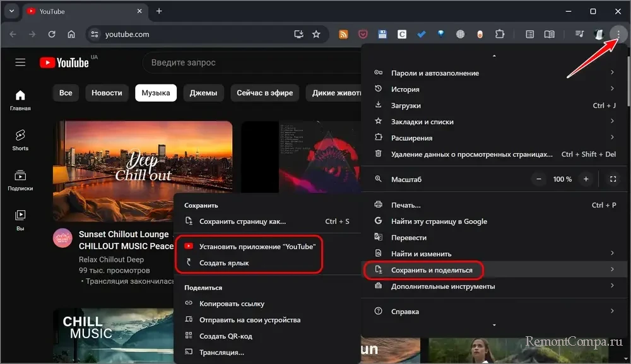This screenshot has height=364, width=631.
Task: Click the blue checkmark extension icon
Action: pyautogui.click(x=422, y=35)
